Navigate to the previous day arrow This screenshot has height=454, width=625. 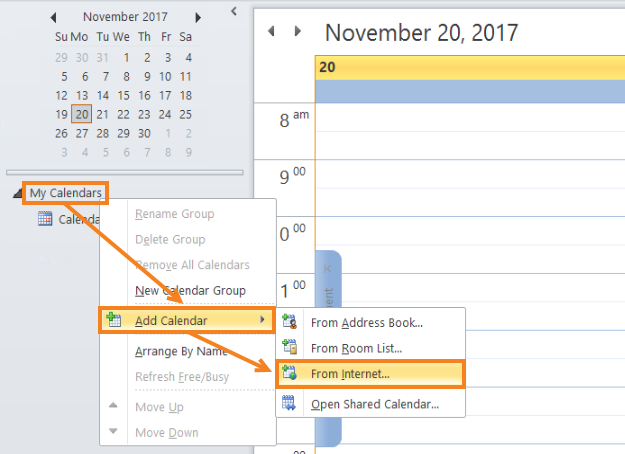coord(271,32)
